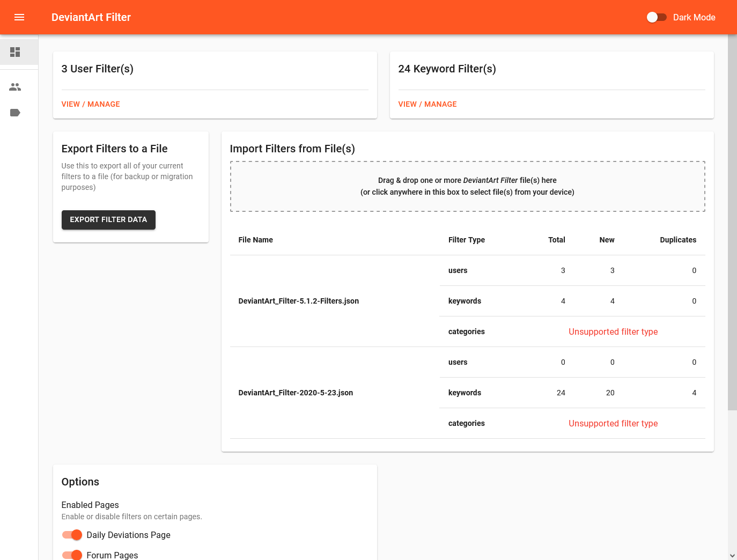Open the hamburger navigation menu
The width and height of the screenshot is (737, 560).
coord(19,17)
